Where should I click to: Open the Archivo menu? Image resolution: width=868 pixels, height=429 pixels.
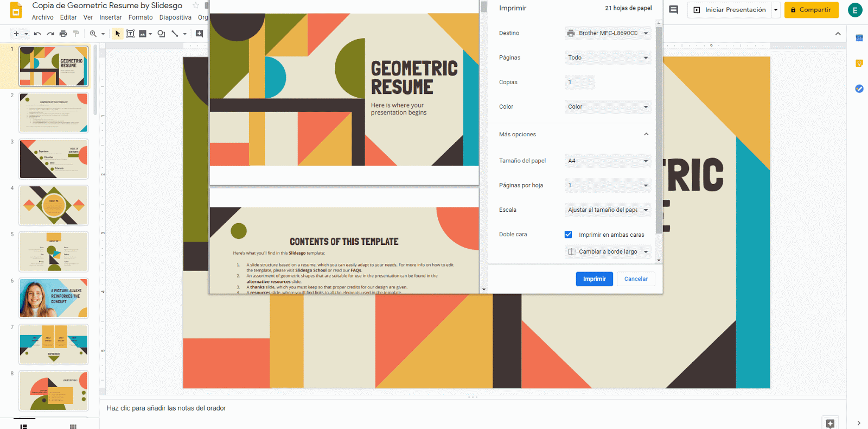tap(42, 17)
